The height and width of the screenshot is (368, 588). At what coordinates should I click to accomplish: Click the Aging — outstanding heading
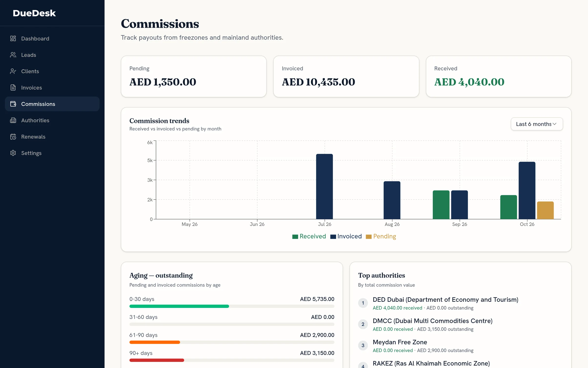[x=161, y=276]
